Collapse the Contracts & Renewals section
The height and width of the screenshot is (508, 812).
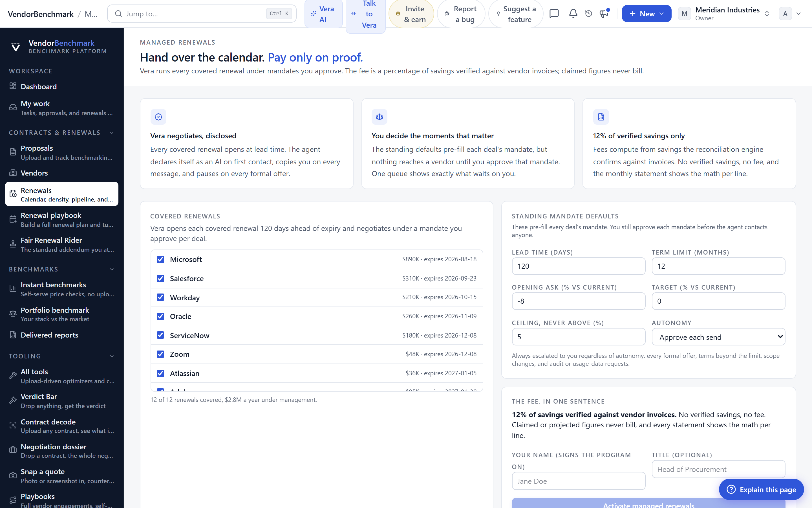(112, 133)
